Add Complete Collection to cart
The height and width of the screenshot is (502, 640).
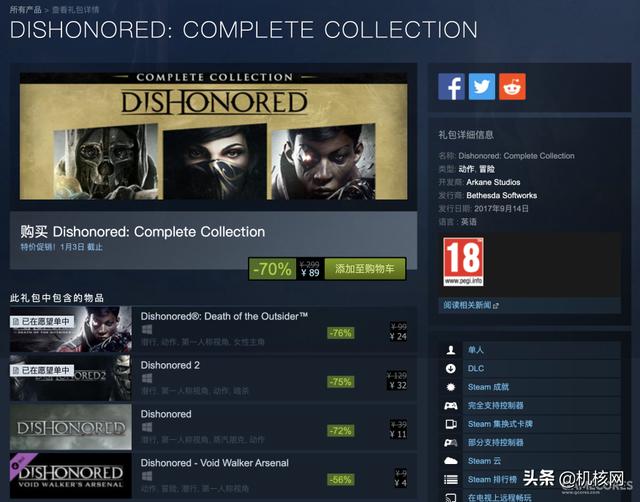[365, 269]
